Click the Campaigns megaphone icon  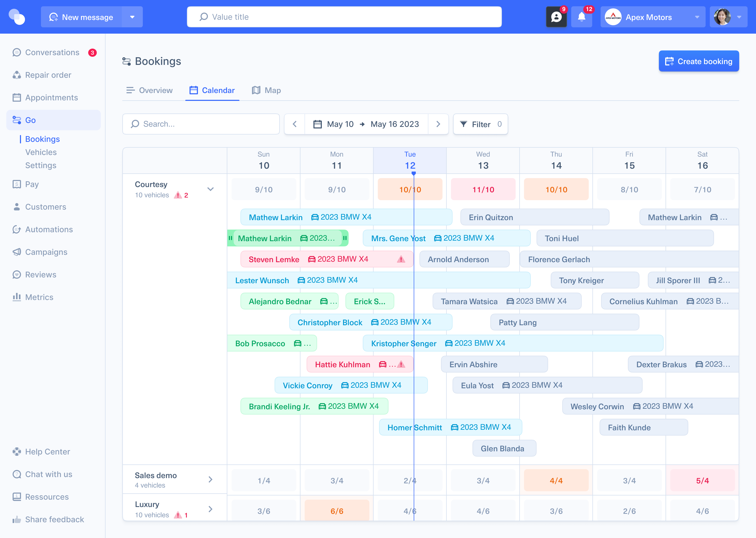click(x=17, y=252)
